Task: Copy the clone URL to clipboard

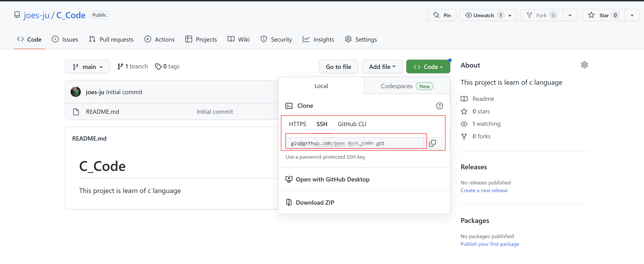Action: [x=432, y=143]
